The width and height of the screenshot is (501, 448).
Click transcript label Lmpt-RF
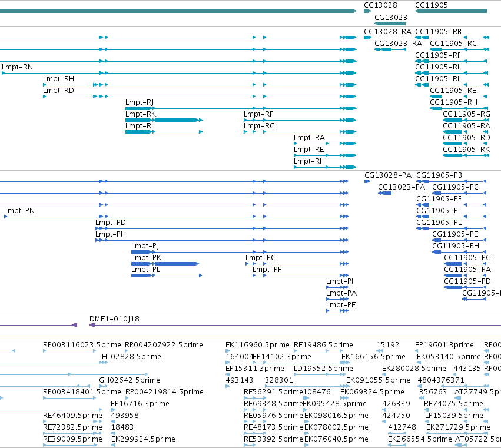pos(258,114)
